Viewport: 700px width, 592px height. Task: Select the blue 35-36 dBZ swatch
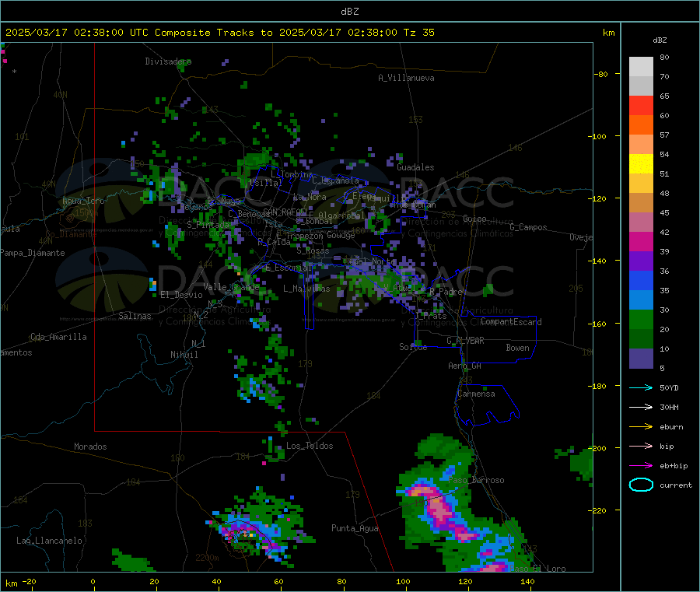641,281
